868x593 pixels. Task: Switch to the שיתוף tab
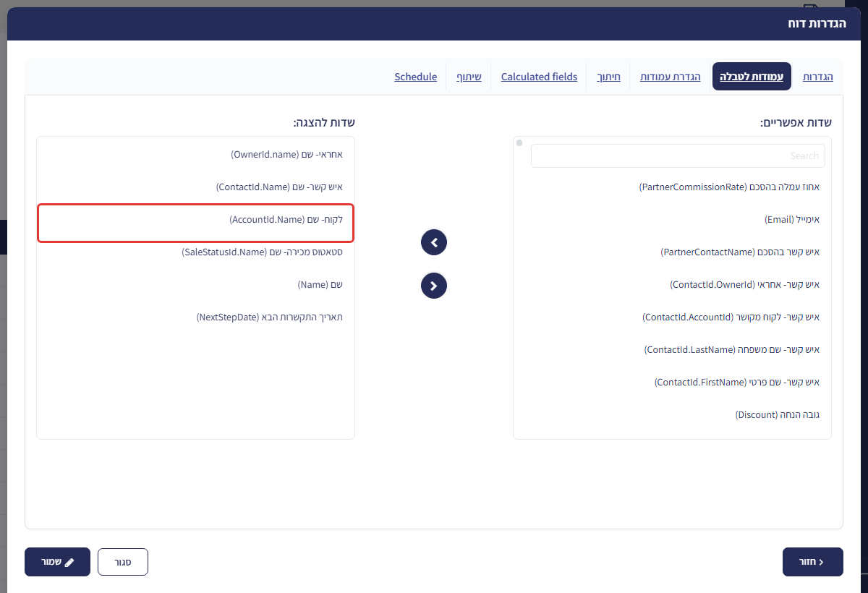tap(469, 77)
